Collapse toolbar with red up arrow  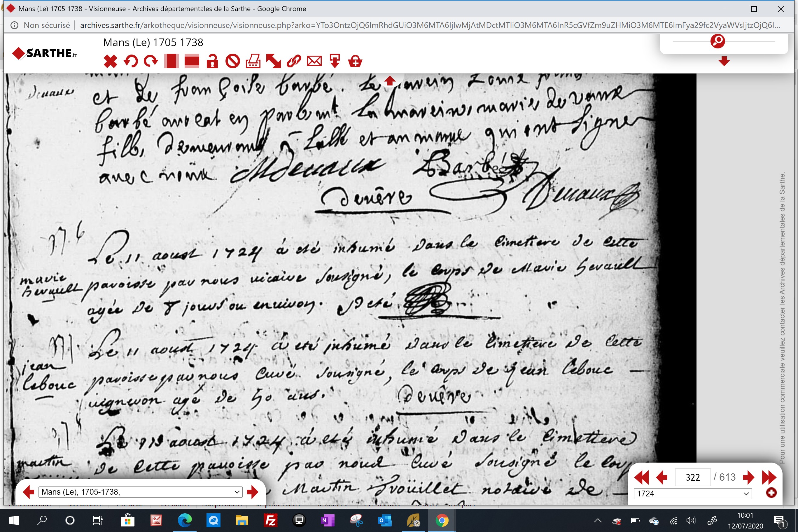[x=390, y=81]
